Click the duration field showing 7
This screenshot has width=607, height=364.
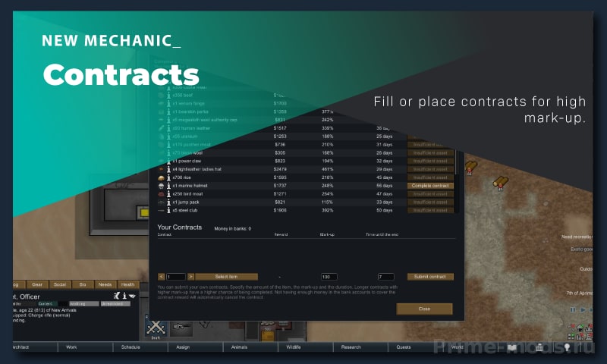pyautogui.click(x=386, y=277)
